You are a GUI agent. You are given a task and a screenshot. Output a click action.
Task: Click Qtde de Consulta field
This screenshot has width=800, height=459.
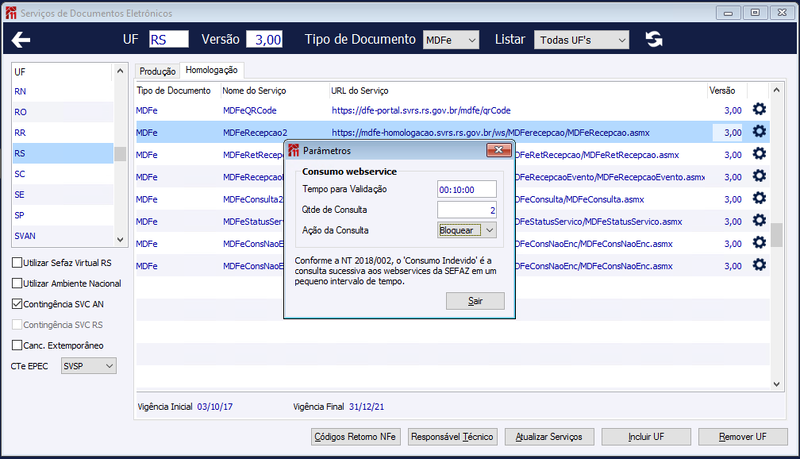(467, 210)
